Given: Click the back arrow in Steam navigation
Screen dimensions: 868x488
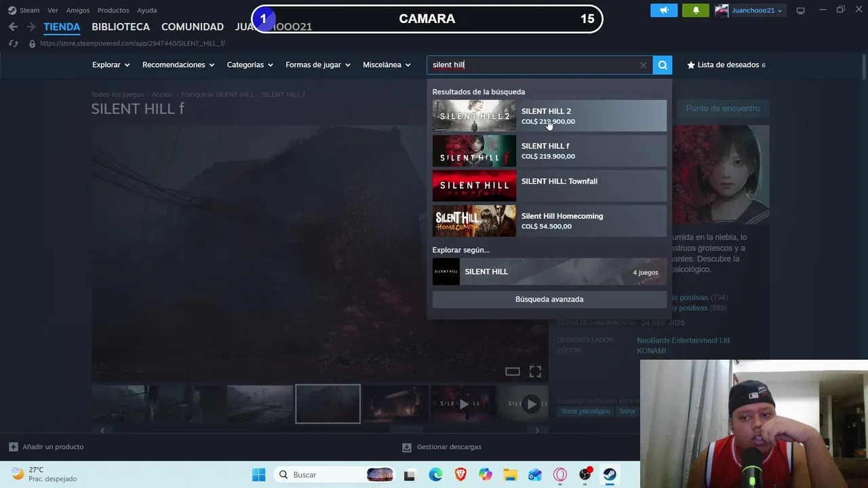Looking at the screenshot, I should tap(13, 27).
